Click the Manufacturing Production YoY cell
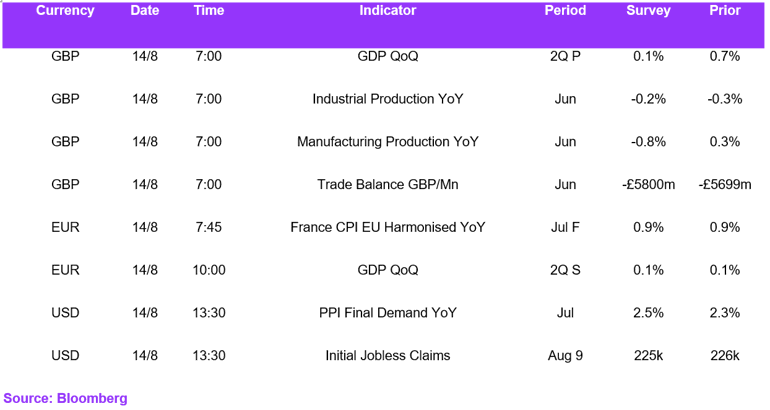Viewport: 770px width, 410px height. pyautogui.click(x=387, y=141)
